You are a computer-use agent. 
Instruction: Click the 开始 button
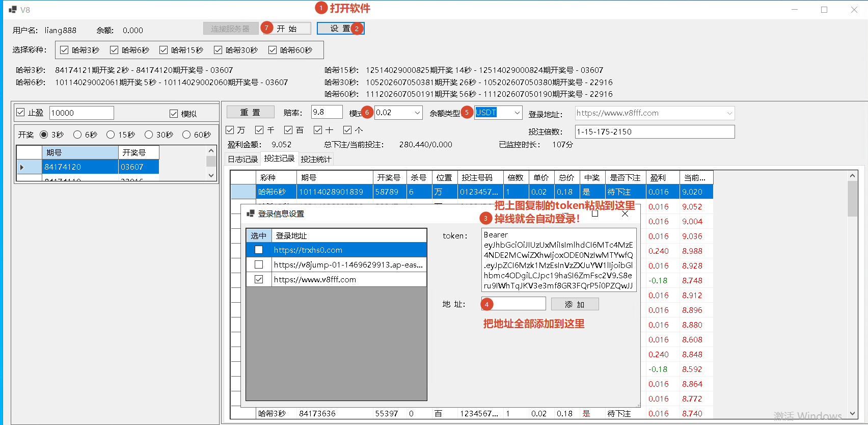click(286, 29)
